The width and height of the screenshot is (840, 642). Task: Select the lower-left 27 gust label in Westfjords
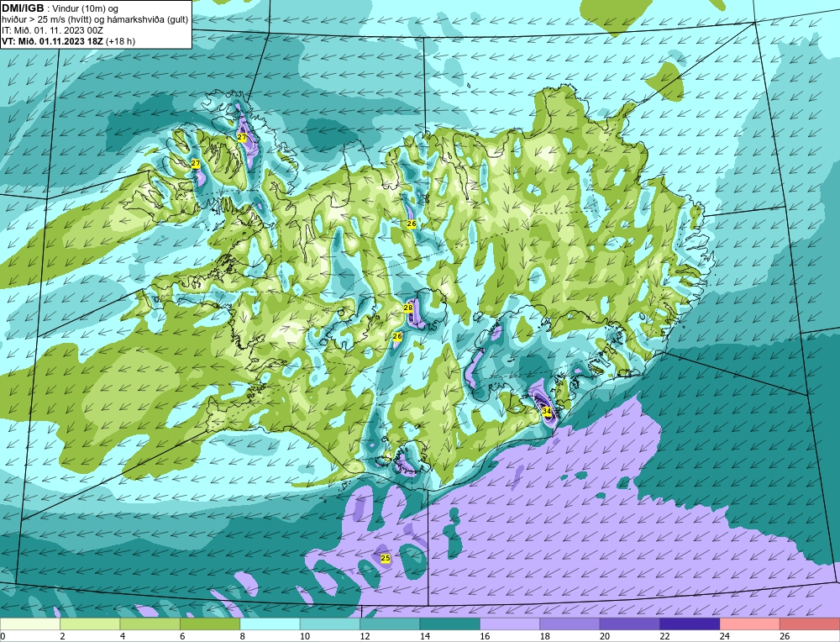196,164
